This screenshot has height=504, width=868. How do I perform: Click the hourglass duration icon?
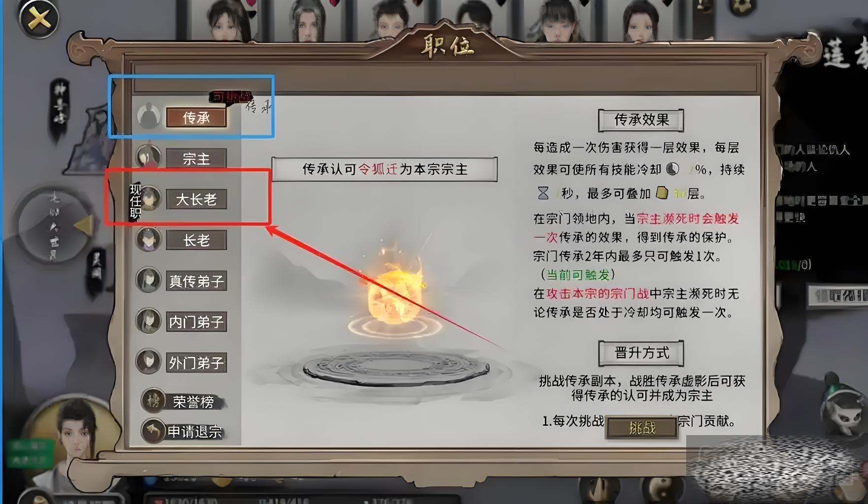tap(543, 193)
